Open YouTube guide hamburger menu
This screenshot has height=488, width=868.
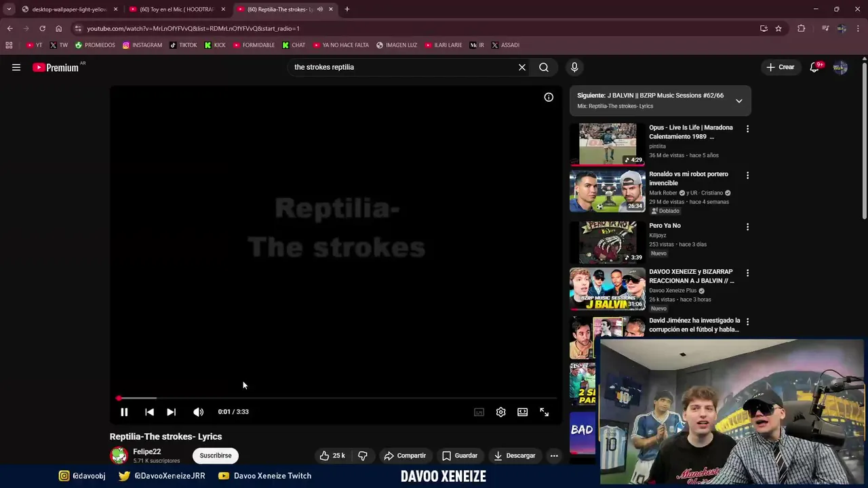16,67
